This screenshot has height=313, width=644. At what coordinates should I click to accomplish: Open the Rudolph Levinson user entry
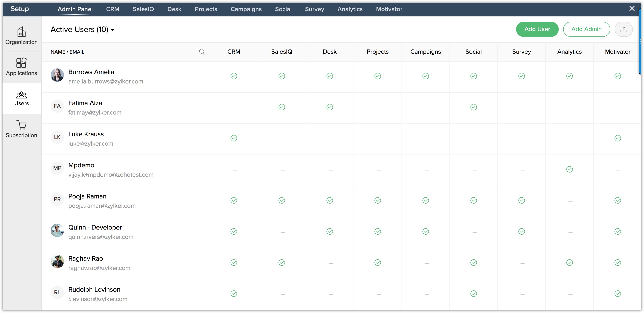point(94,289)
